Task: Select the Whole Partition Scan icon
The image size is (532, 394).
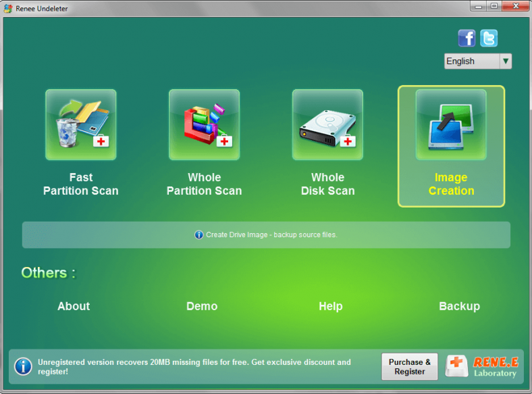Action: tap(204, 125)
